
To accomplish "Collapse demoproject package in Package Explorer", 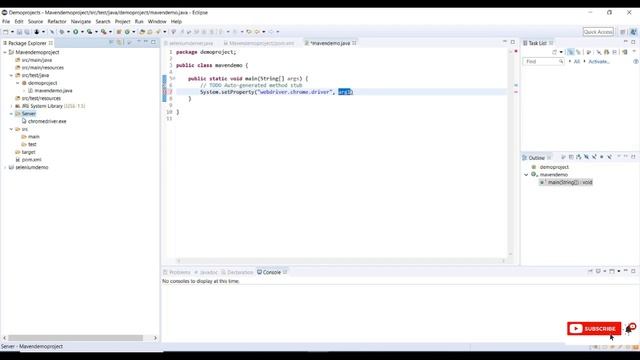I will coord(18,83).
